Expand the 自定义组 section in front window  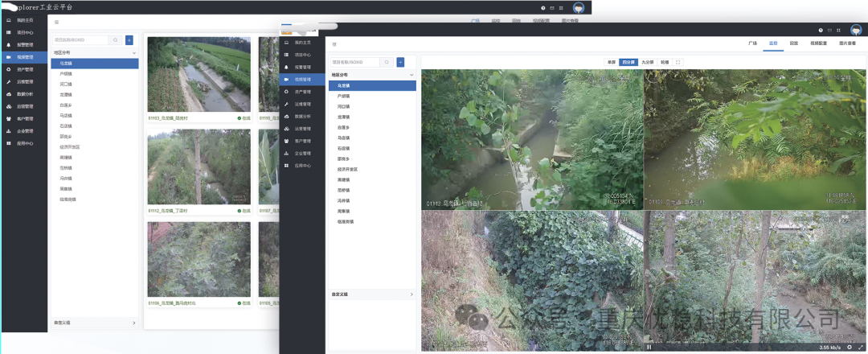(411, 294)
